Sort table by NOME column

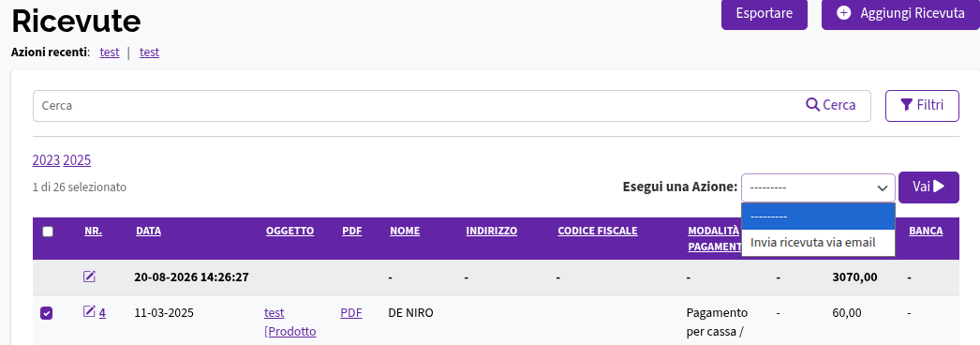pos(405,231)
